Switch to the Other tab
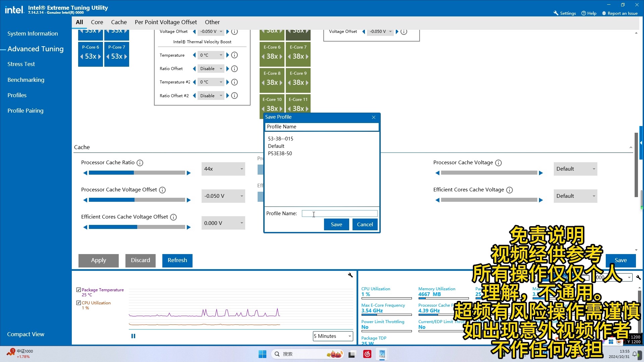Viewport: 644px width, 362px height. 212,22
